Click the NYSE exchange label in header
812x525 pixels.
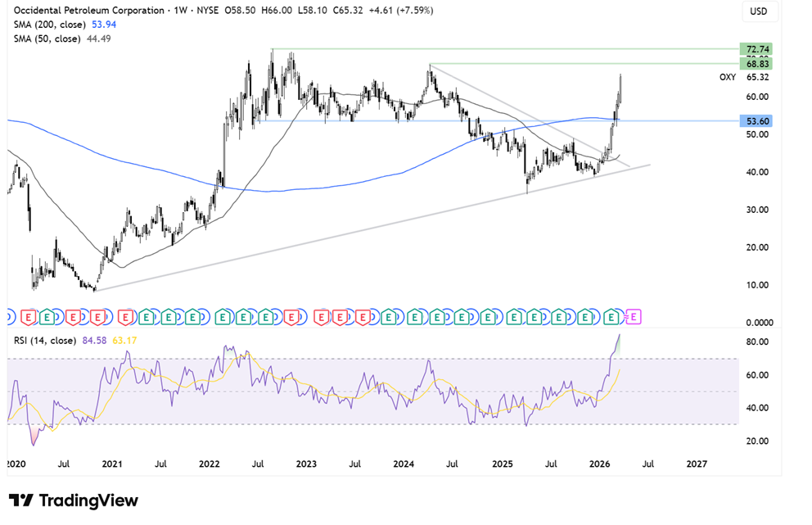tap(208, 11)
